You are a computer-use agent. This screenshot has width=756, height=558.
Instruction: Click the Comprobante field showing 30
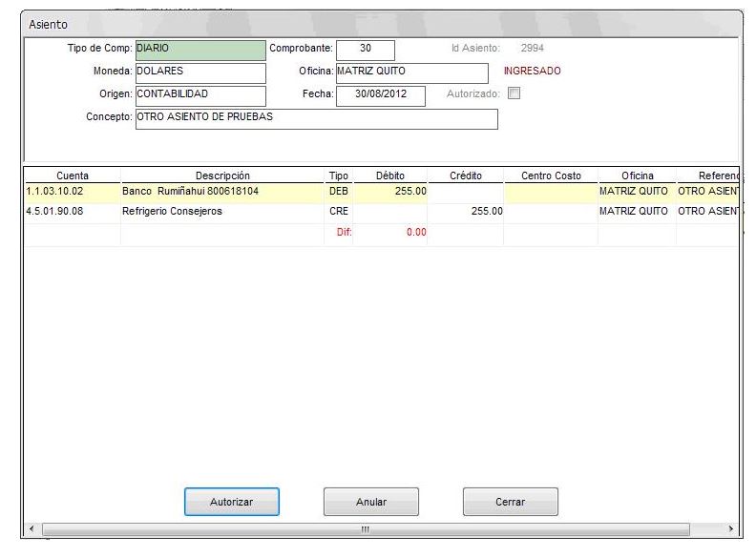click(366, 51)
